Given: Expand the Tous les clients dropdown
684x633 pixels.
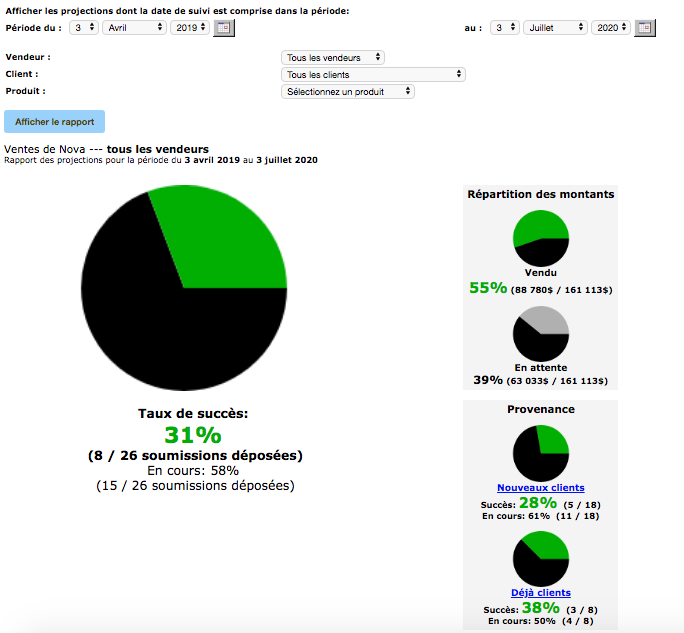Looking at the screenshot, I should [x=373, y=74].
